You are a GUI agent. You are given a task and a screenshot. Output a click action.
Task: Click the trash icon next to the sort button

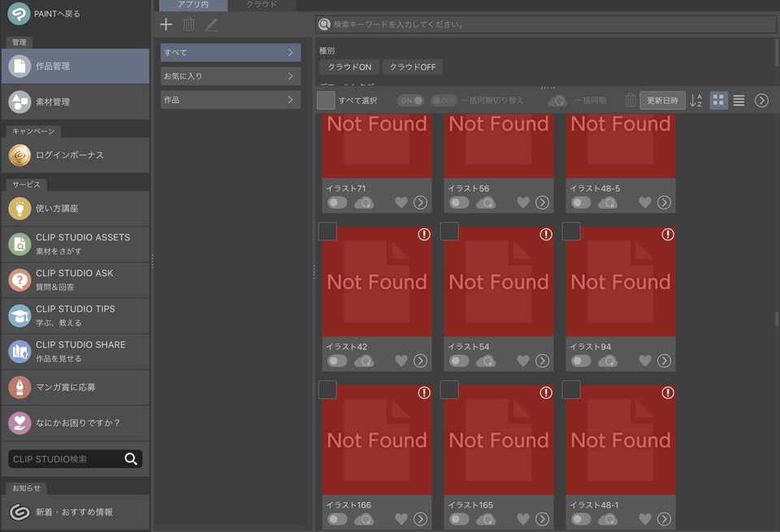click(x=630, y=101)
